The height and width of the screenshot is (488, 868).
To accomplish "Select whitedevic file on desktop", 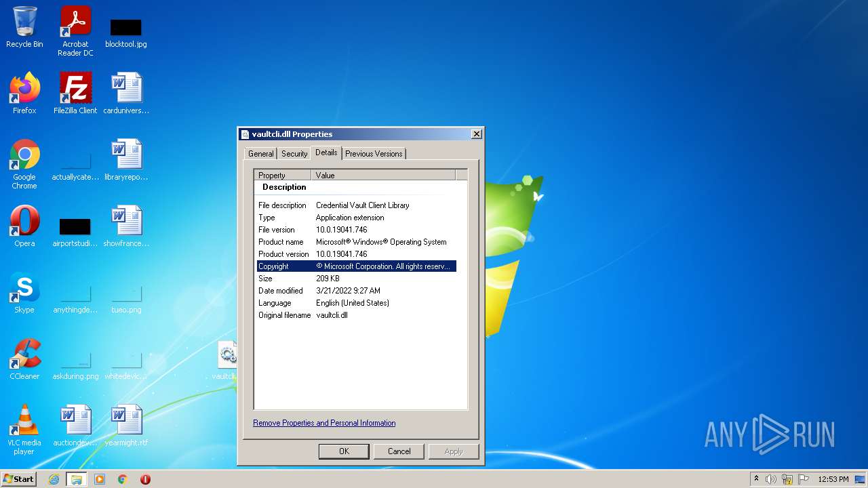I will click(126, 364).
